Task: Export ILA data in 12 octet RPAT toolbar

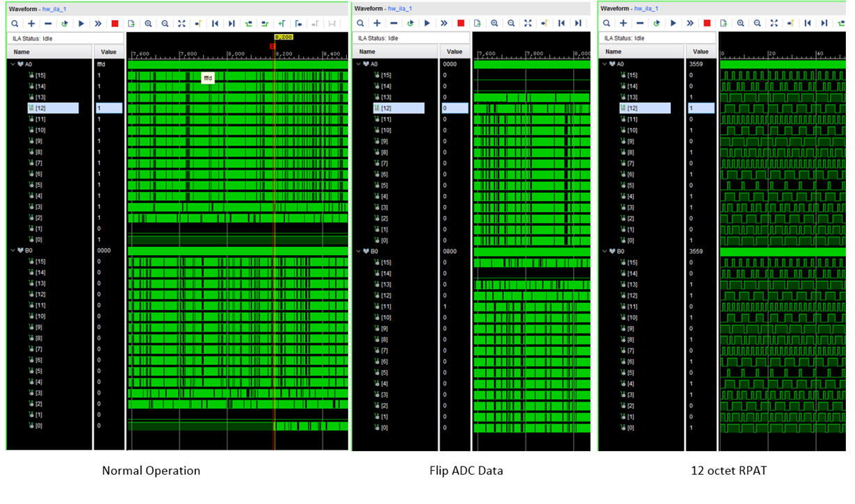Action: 724,23
